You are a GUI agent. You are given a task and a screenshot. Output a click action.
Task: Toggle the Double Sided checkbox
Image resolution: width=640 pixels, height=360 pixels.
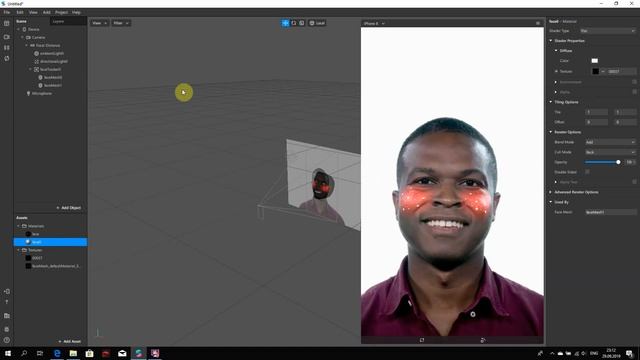click(x=587, y=172)
